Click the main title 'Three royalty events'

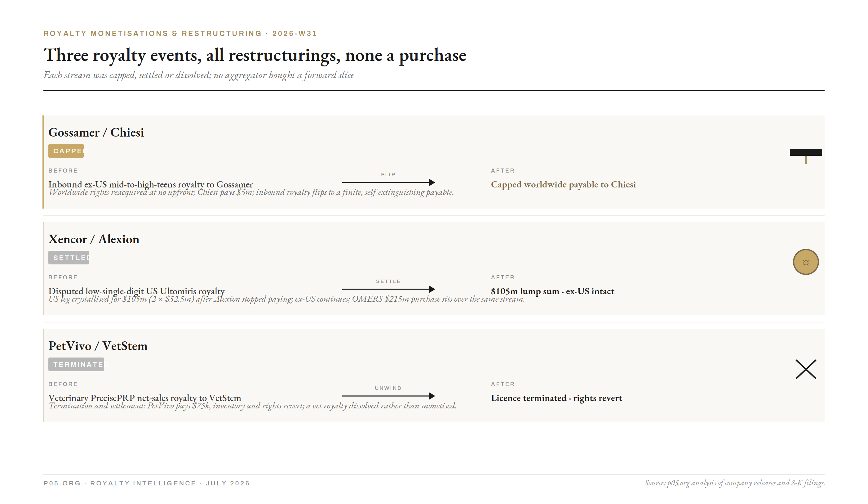click(255, 55)
